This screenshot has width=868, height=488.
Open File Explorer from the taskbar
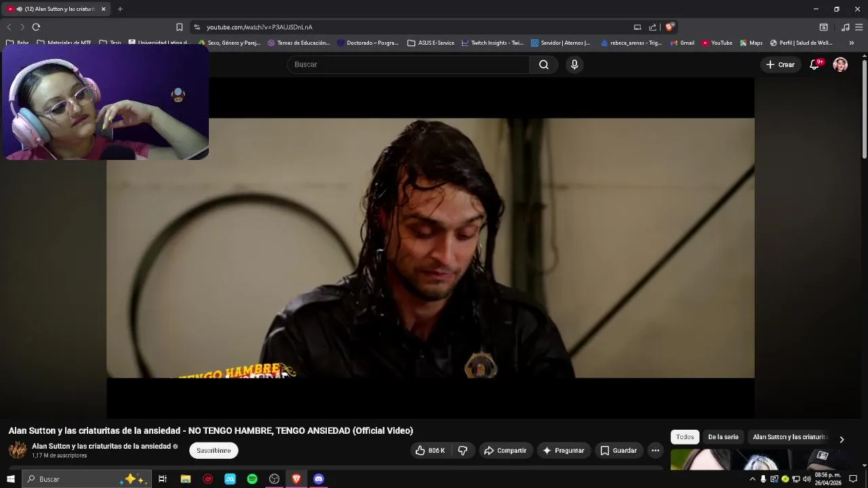click(x=185, y=479)
